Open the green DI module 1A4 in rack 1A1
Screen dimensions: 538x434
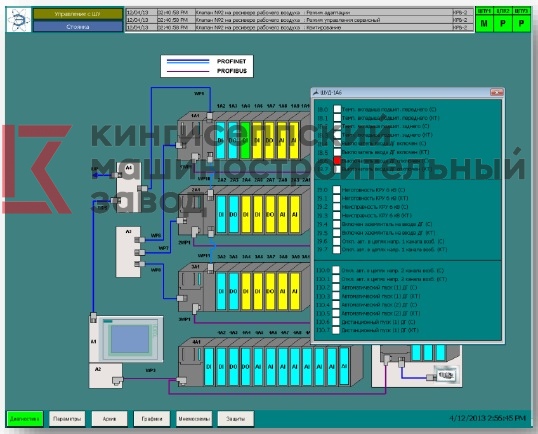[x=245, y=140]
